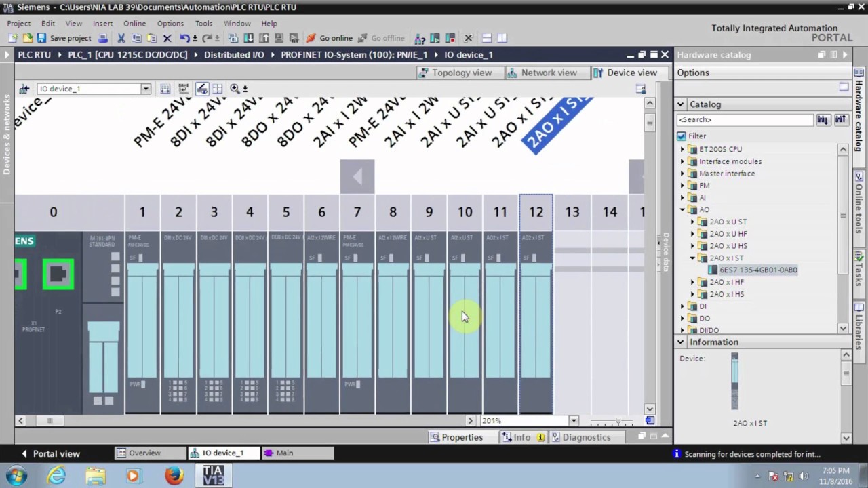
Task: Open IO device_1 selection dropdown
Action: [x=145, y=89]
